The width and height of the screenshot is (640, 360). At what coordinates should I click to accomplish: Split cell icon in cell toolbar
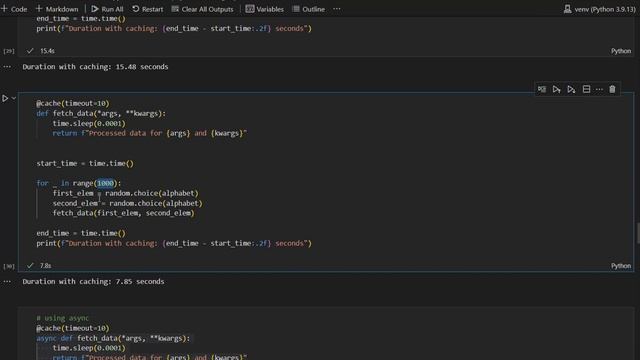click(x=586, y=89)
